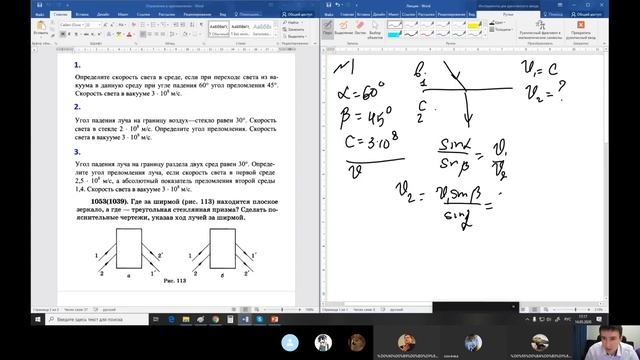Expand the pens gallery more arrow

click(484, 36)
